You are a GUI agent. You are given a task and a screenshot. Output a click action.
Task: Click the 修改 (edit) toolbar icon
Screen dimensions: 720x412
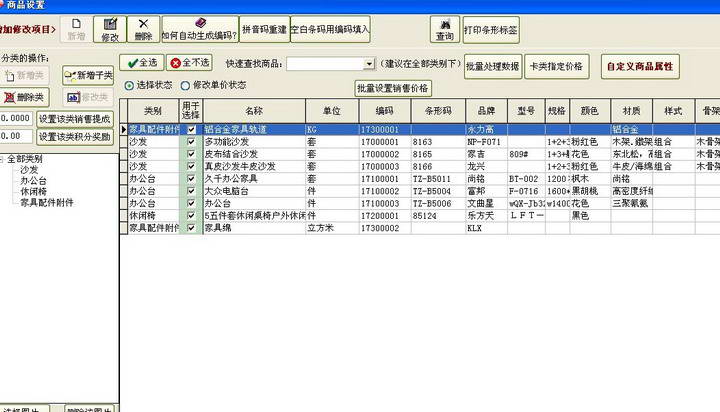coord(110,29)
